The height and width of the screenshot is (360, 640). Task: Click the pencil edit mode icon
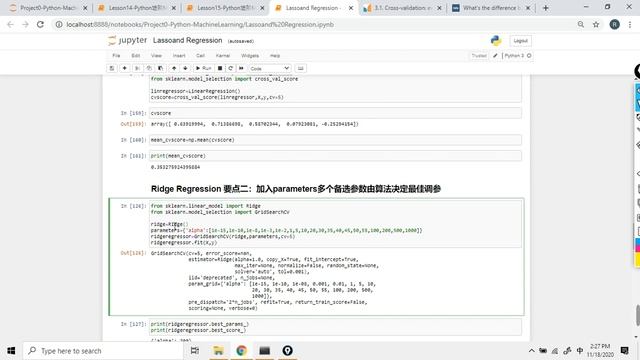click(x=495, y=56)
